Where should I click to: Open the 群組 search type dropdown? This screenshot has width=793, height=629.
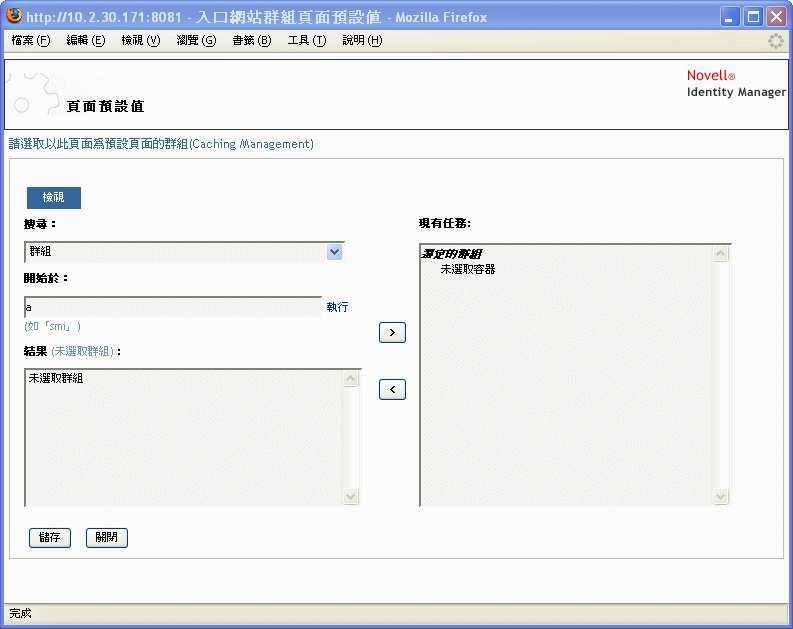pyautogui.click(x=184, y=252)
